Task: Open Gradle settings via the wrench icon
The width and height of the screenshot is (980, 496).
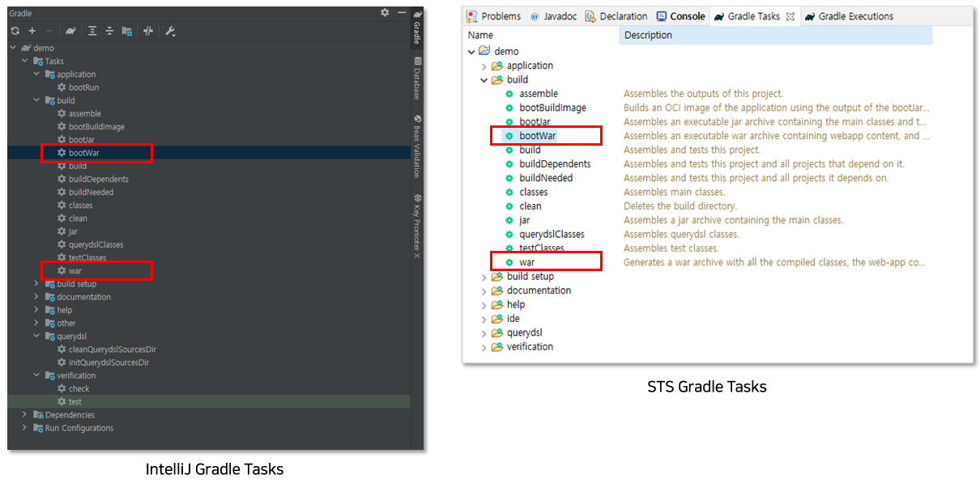Action: 171,30
